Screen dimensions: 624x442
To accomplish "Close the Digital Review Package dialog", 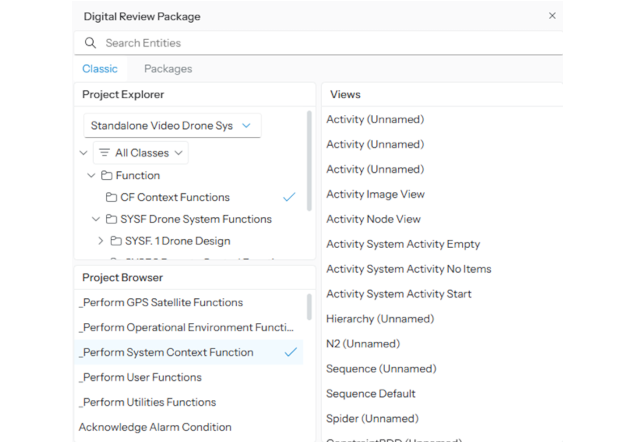I will click(x=552, y=16).
